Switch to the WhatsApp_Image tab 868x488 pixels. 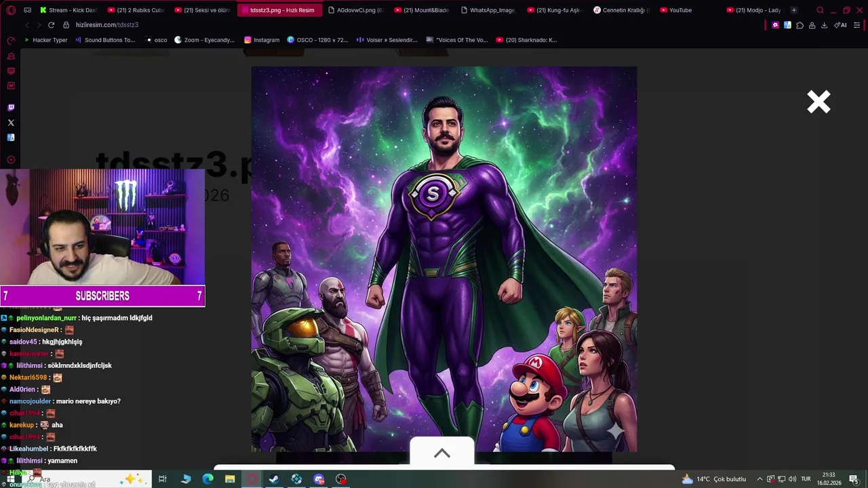pyautogui.click(x=488, y=10)
